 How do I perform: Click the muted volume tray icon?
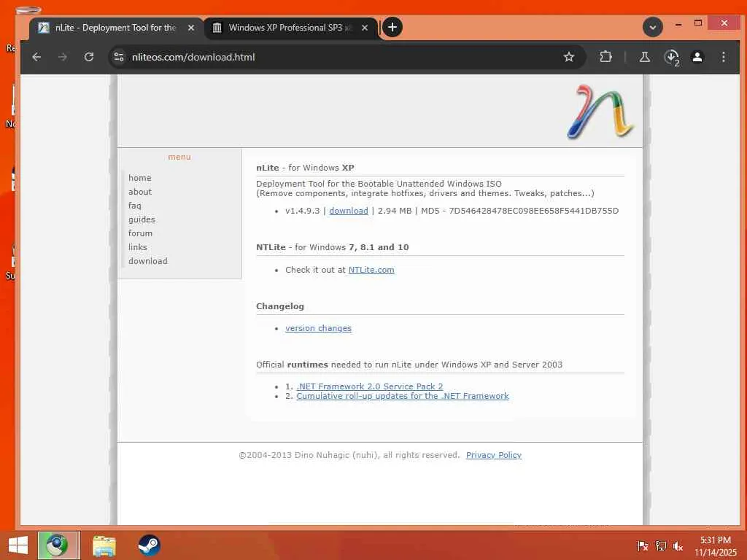tap(678, 546)
